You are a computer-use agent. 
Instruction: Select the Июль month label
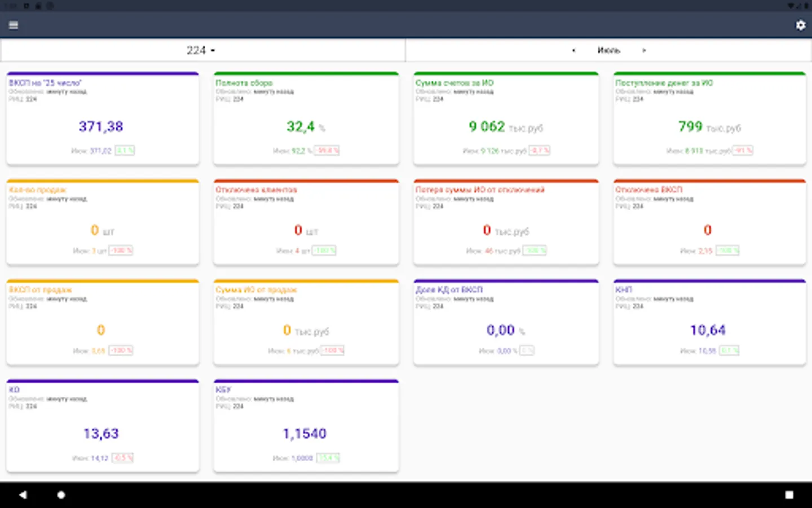point(608,50)
